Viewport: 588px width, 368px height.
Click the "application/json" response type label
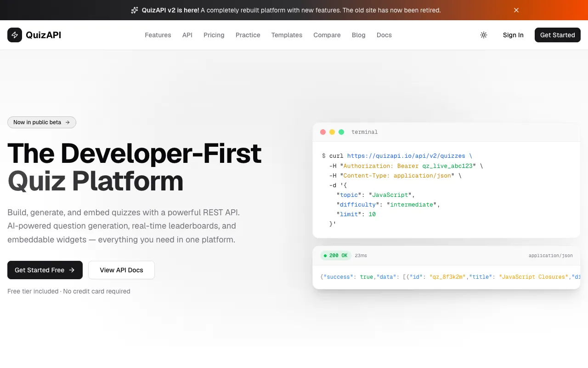coord(551,255)
